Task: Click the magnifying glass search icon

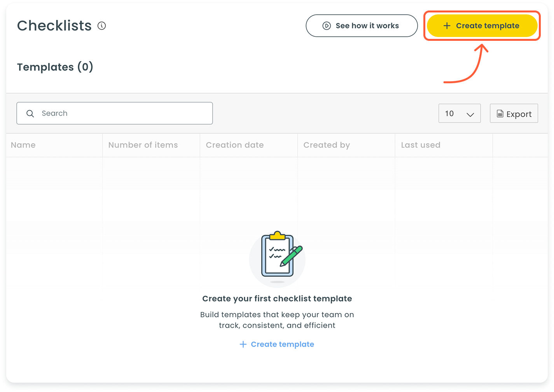Action: tap(30, 113)
